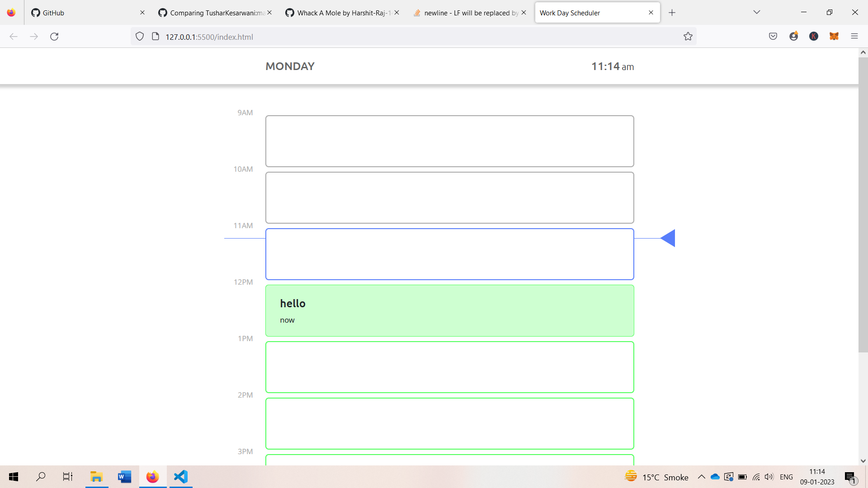Bookmark this page with the star
The image size is (868, 488).
pos(688,37)
